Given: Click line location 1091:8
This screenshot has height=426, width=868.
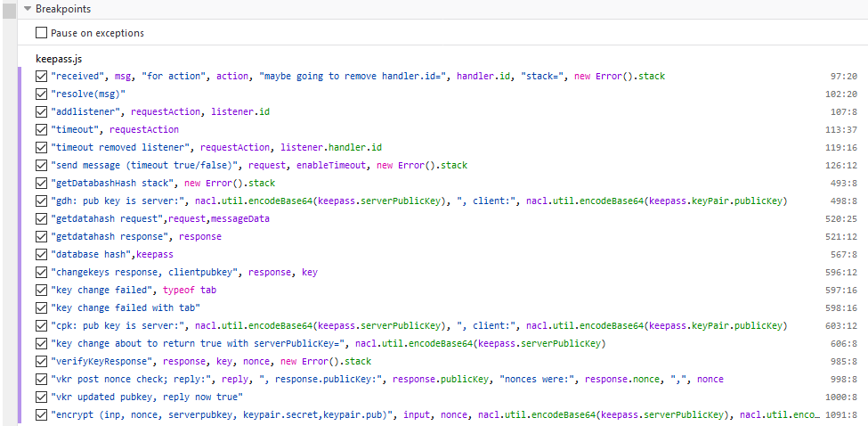Looking at the screenshot, I should 841,414.
